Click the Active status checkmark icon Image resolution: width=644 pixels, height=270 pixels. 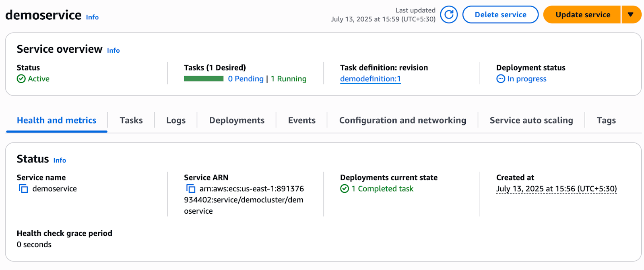click(21, 79)
